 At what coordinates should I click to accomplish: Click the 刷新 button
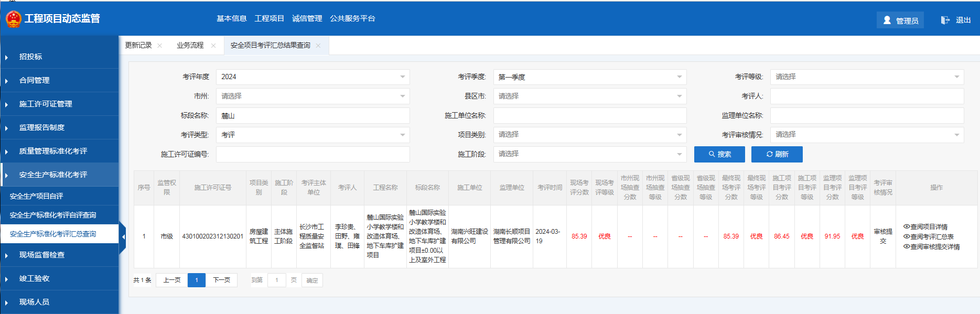coord(777,154)
